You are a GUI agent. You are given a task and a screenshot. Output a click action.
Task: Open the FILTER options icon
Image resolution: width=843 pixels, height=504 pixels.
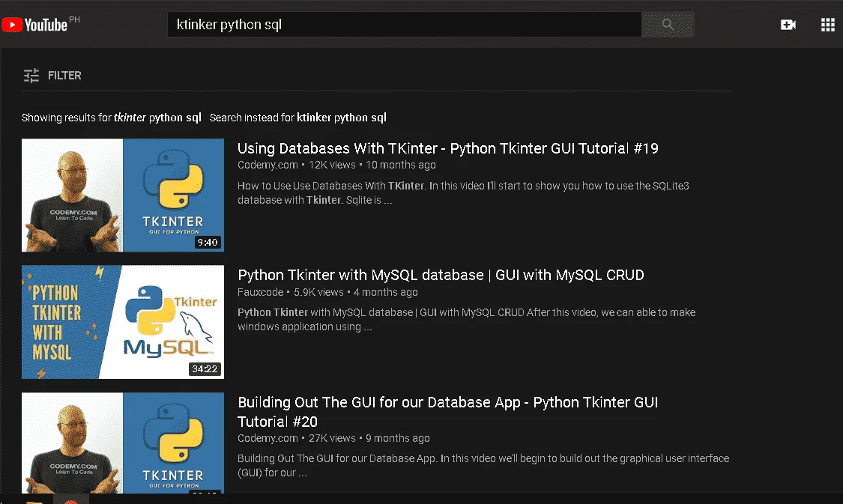click(x=31, y=75)
